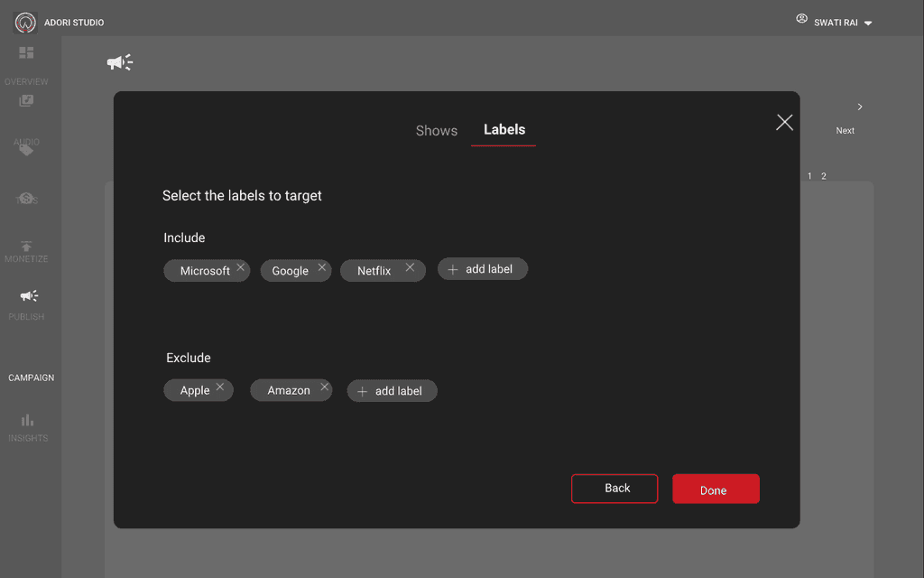This screenshot has height=578, width=924.
Task: Click the Google label chip text
Action: click(x=290, y=271)
